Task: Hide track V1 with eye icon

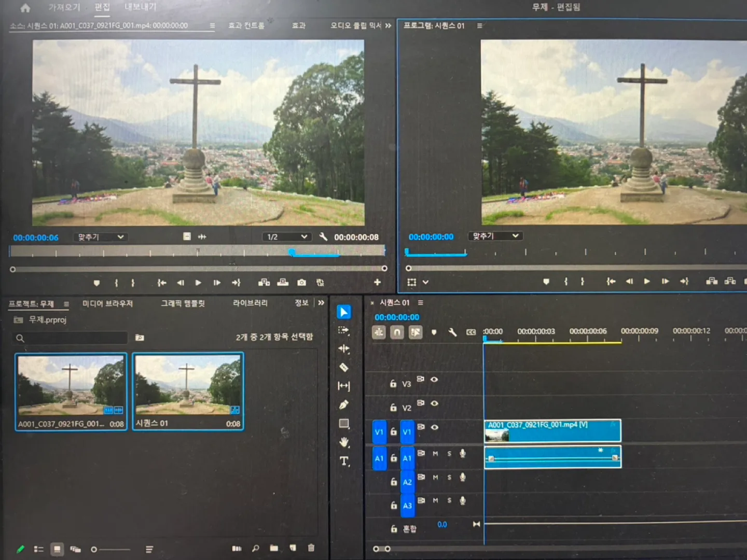Action: click(x=434, y=427)
